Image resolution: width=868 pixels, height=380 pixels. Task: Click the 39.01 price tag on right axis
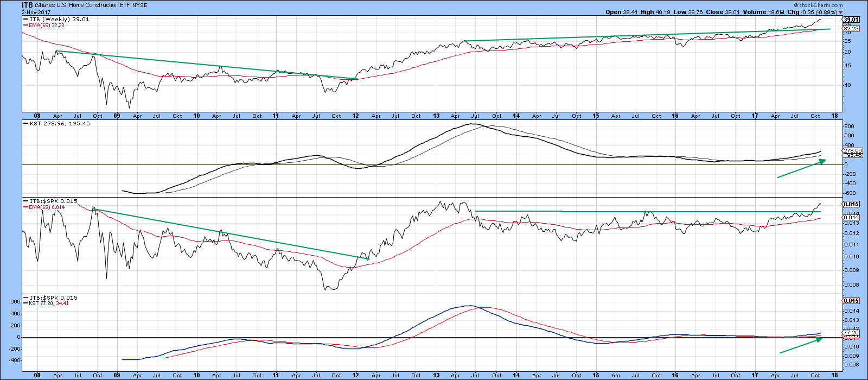[x=850, y=20]
